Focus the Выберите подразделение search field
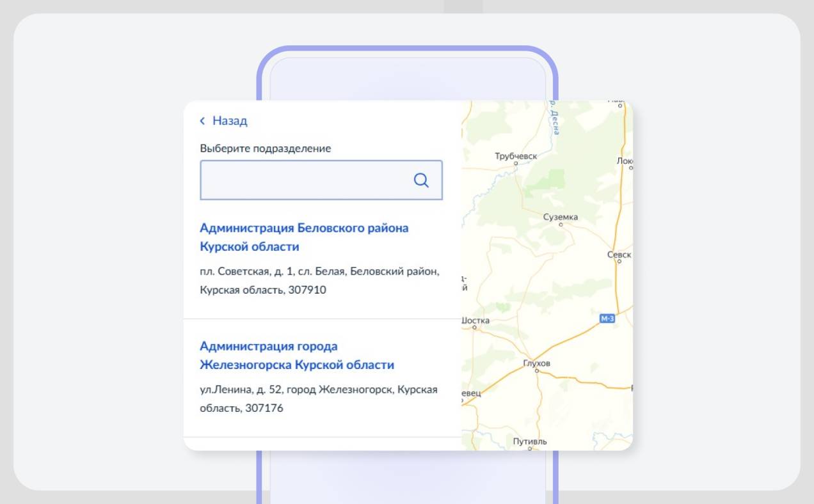The height and width of the screenshot is (504, 814). tap(321, 180)
